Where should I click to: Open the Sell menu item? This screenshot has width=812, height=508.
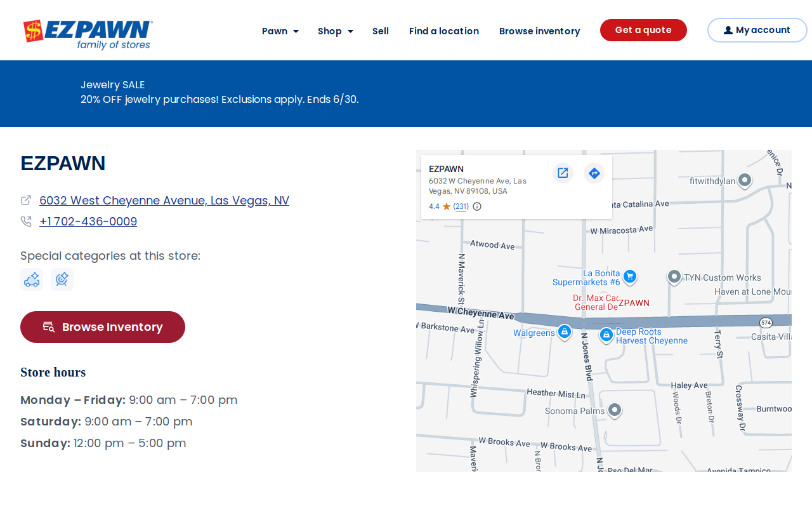(381, 31)
